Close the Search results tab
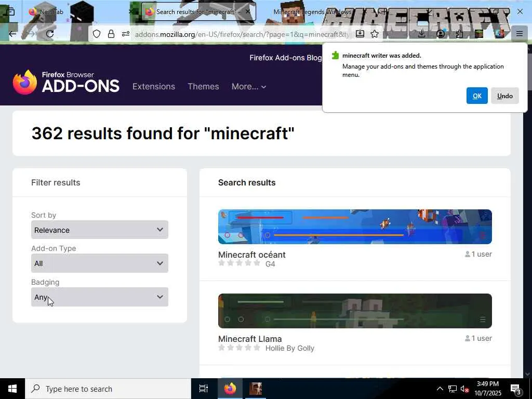 click(x=248, y=12)
